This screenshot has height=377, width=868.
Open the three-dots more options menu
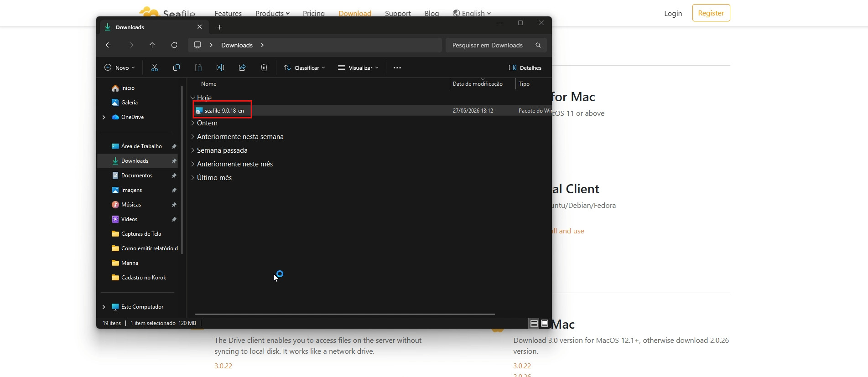(x=397, y=67)
